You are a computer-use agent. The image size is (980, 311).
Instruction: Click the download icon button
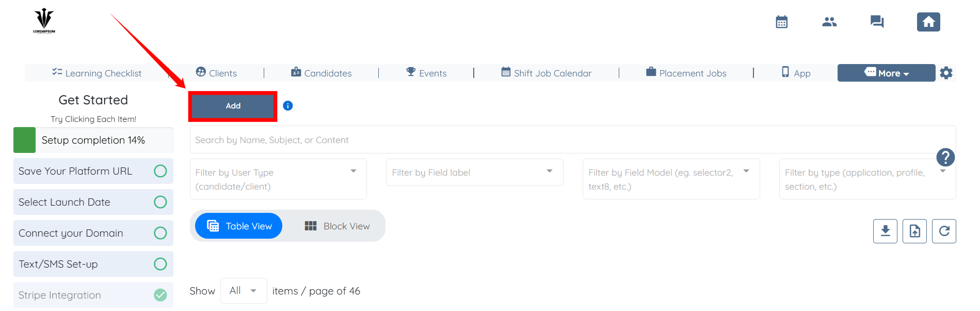(885, 231)
